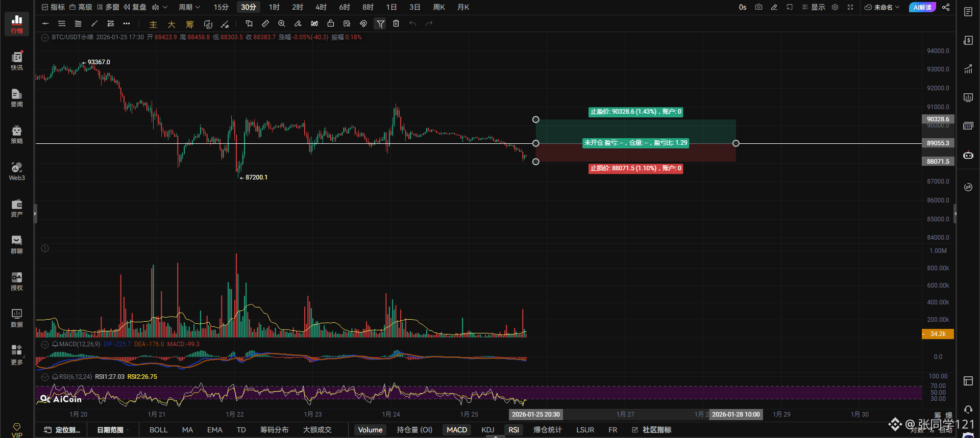Image resolution: width=980 pixels, height=438 pixels.
Task: Open the 资产 assets sidebar item
Action: pyautogui.click(x=17, y=208)
